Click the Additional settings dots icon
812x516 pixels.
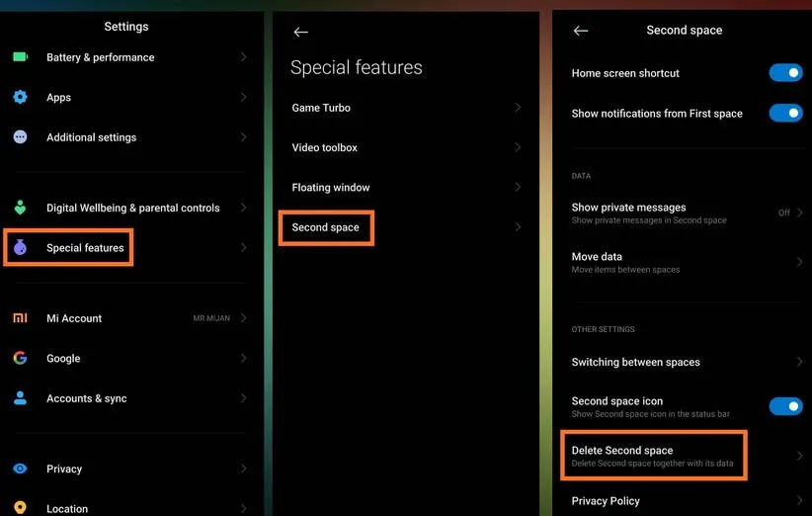coord(20,137)
